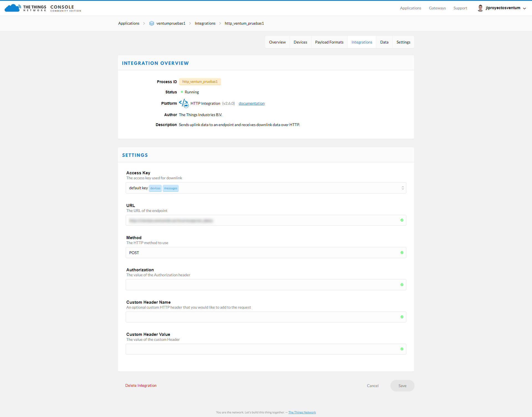Open the jlproyectosventum account menu chevron
532x417 pixels.
click(524, 8)
